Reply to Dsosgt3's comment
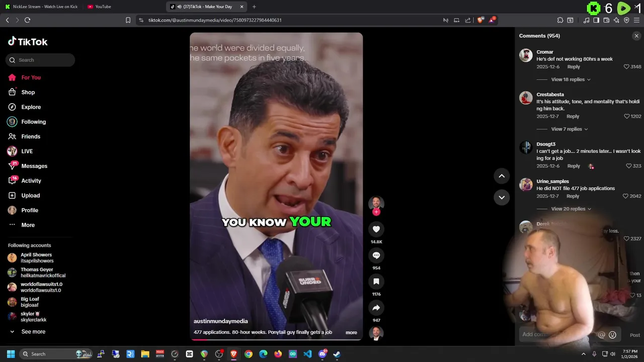Viewport: 644px width, 362px height. [574, 166]
